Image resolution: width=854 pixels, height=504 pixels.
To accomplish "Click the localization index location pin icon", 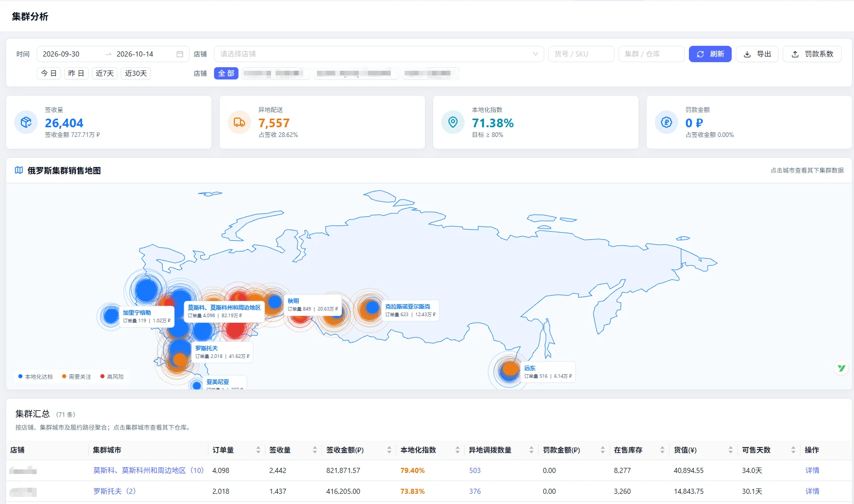I will click(x=453, y=122).
